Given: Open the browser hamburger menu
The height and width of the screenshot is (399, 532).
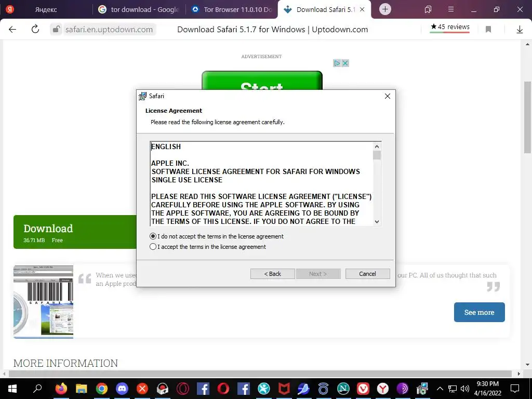Looking at the screenshot, I should pyautogui.click(x=451, y=9).
